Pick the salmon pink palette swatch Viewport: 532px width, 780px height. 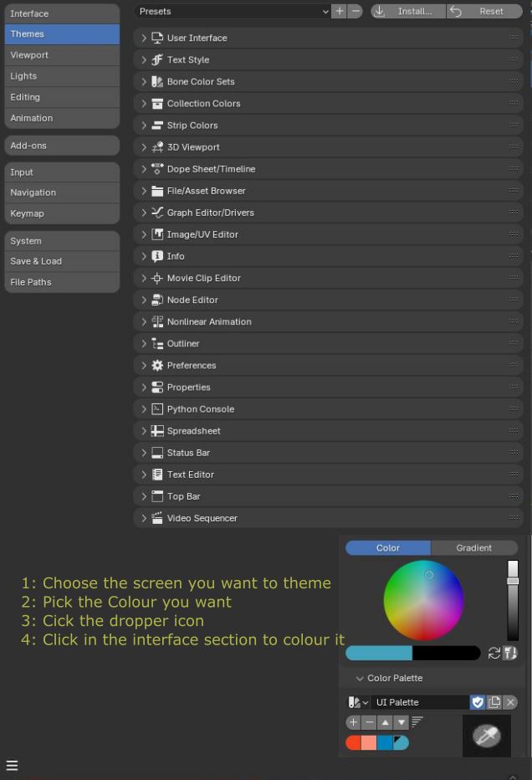(x=369, y=742)
